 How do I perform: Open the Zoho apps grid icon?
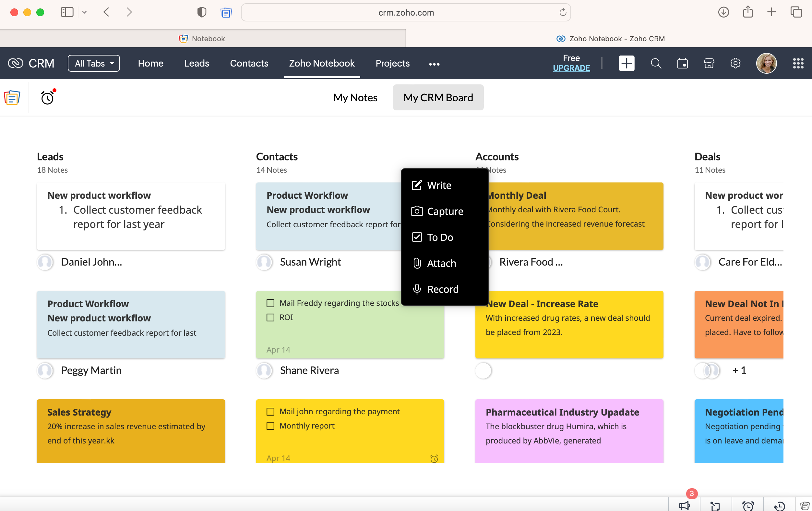[798, 63]
